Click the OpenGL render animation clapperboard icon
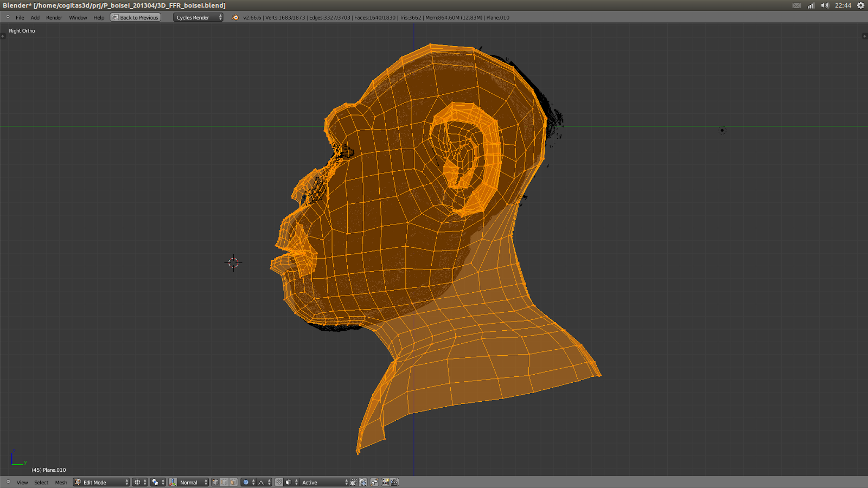Screen dimensions: 868x488 [395, 482]
